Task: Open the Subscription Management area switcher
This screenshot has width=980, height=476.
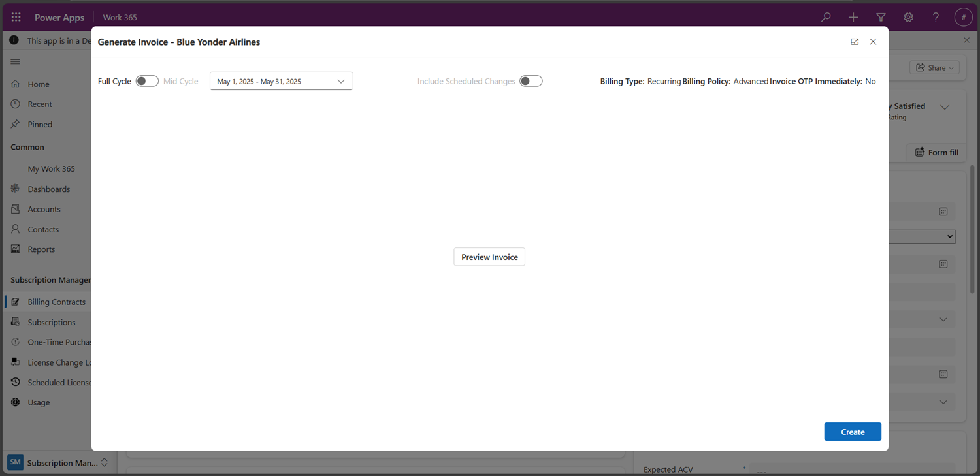Action: [x=58, y=462]
